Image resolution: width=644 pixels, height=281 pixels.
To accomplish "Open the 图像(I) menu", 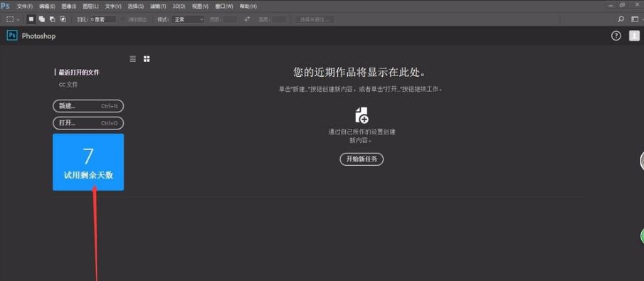I will click(x=68, y=6).
